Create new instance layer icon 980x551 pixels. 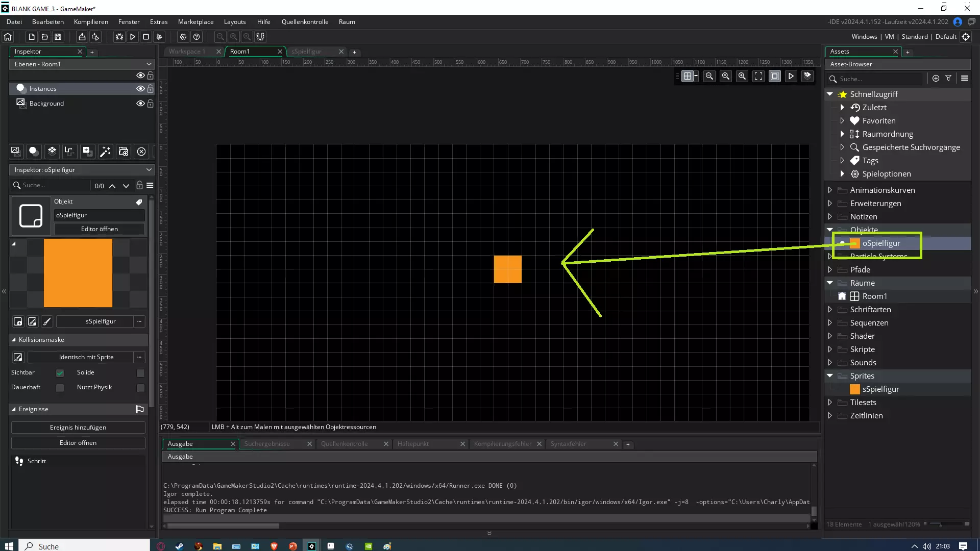click(33, 151)
